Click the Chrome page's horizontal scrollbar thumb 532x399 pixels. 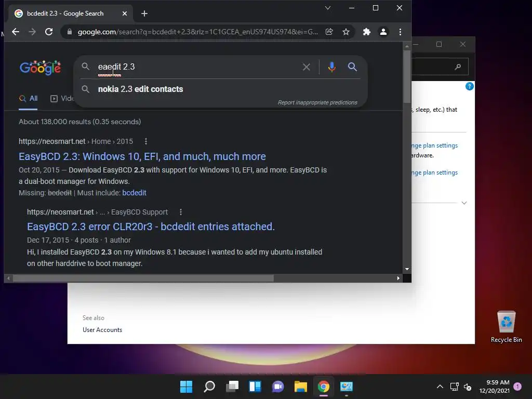point(143,278)
